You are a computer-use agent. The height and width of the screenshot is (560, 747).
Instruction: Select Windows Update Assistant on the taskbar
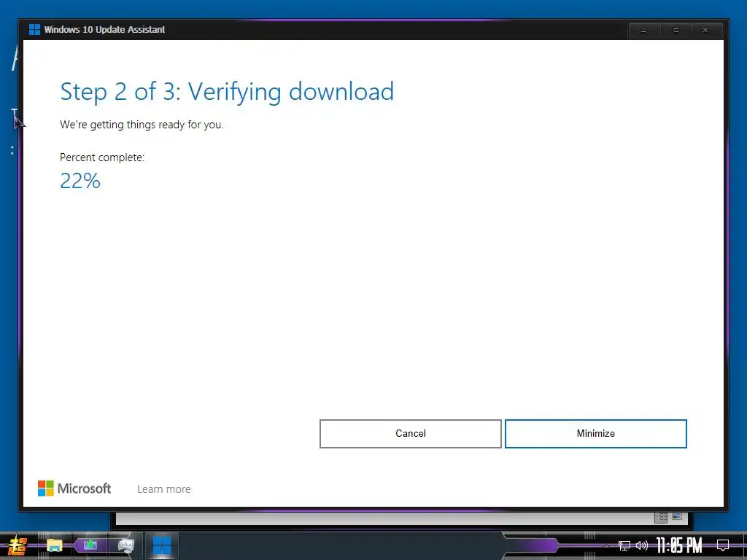pos(161,545)
